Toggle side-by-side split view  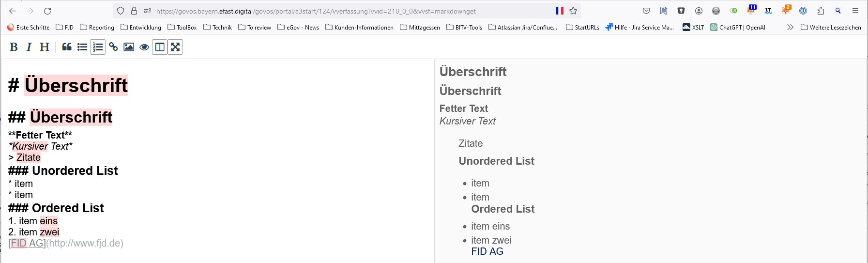tap(160, 47)
